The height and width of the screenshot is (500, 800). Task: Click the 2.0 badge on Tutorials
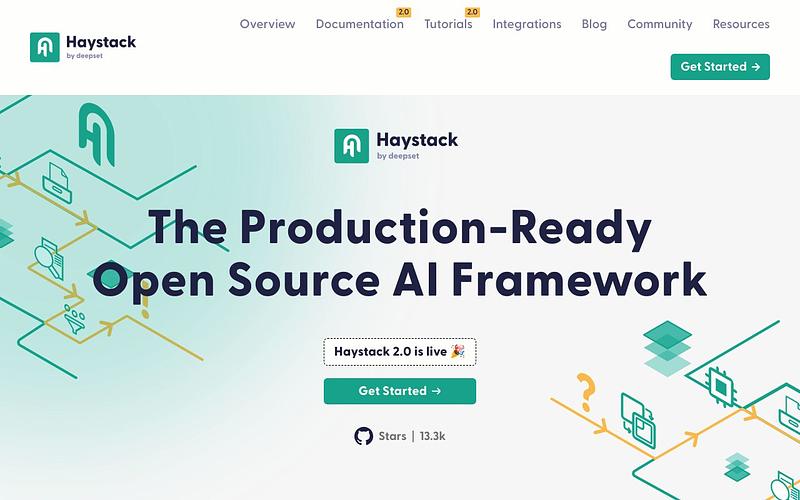472,12
